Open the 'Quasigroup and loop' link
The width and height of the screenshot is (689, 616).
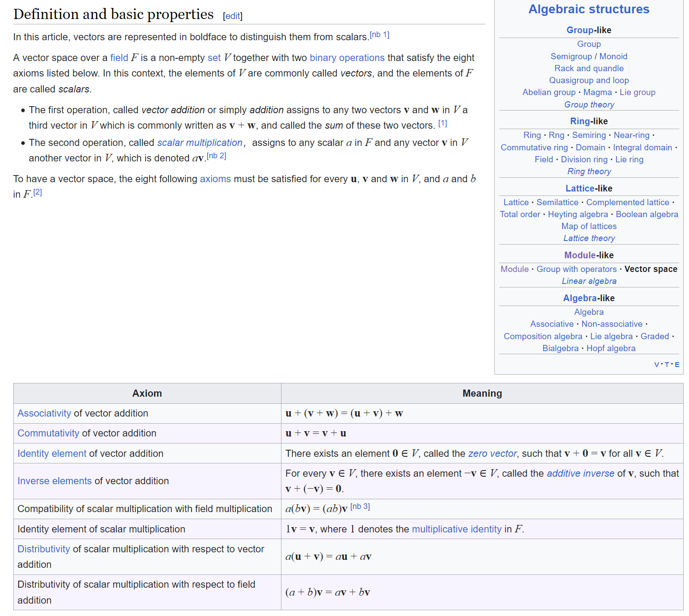pyautogui.click(x=589, y=80)
